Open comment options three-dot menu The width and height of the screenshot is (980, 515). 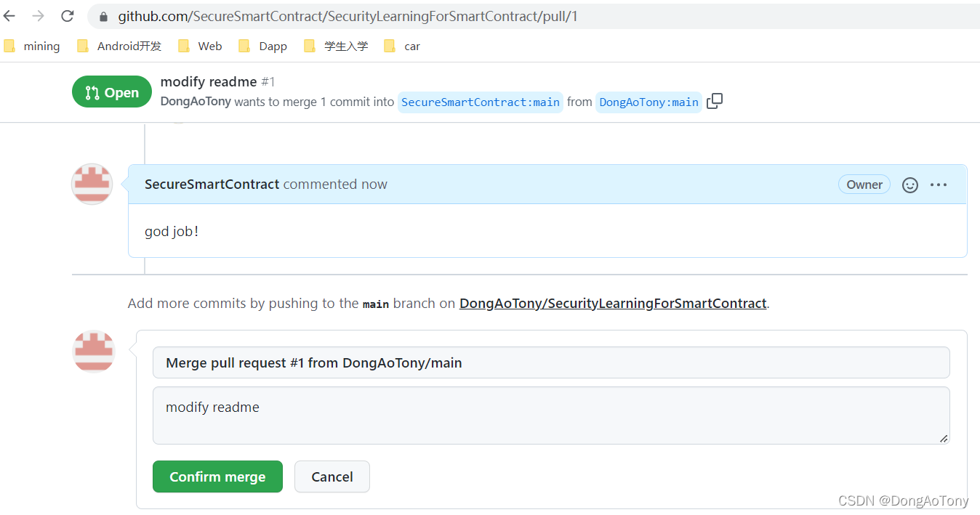click(x=939, y=184)
